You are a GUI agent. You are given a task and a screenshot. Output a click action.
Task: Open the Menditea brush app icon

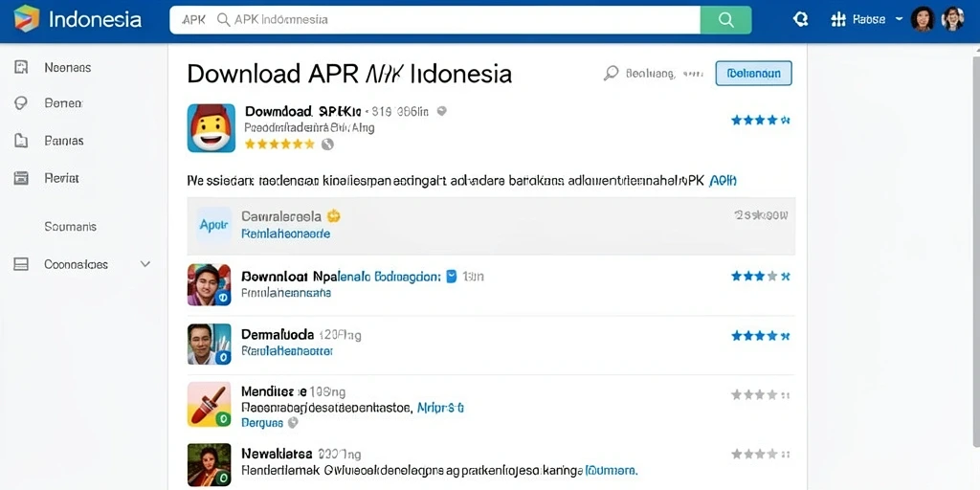[x=210, y=405]
